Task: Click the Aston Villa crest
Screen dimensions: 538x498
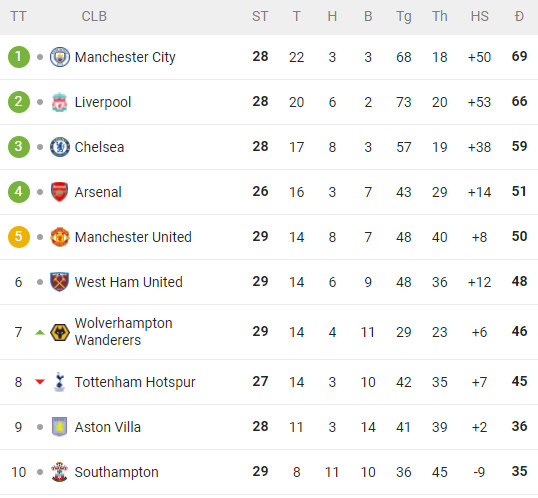Action: [60, 427]
